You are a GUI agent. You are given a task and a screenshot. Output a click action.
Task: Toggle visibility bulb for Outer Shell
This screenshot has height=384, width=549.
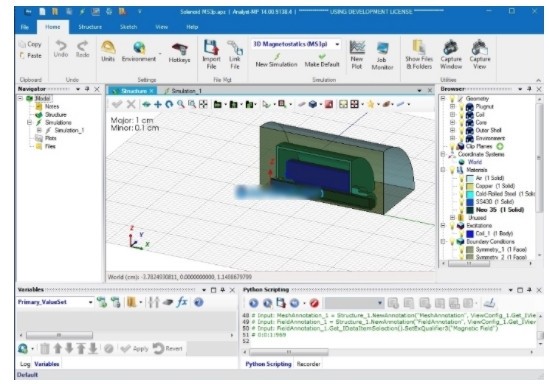tap(461, 130)
